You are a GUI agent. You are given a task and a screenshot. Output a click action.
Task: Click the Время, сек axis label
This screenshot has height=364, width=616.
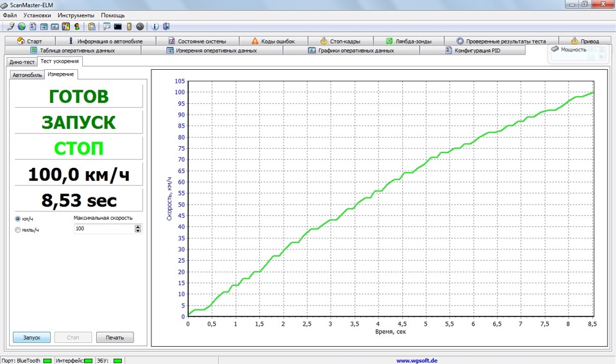(391, 332)
